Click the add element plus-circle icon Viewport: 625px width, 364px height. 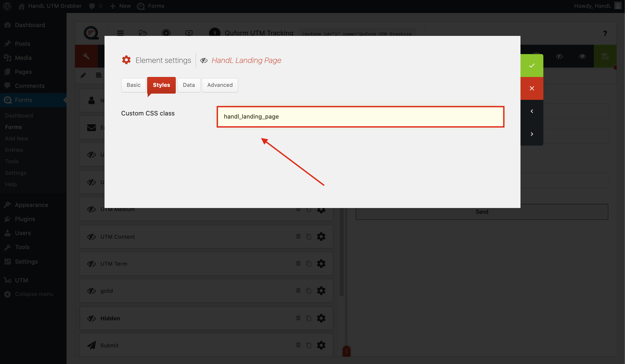pyautogui.click(x=166, y=33)
